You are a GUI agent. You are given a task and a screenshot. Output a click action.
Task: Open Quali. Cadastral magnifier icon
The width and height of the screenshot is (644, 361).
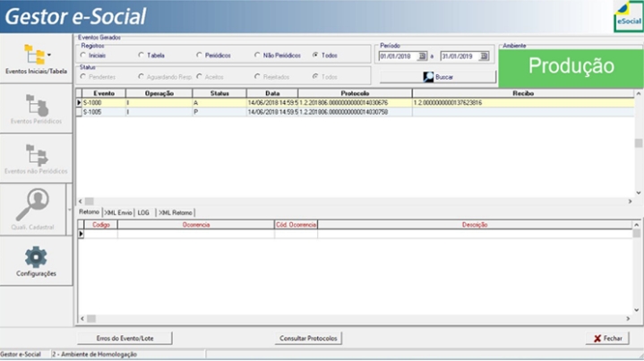point(32,204)
